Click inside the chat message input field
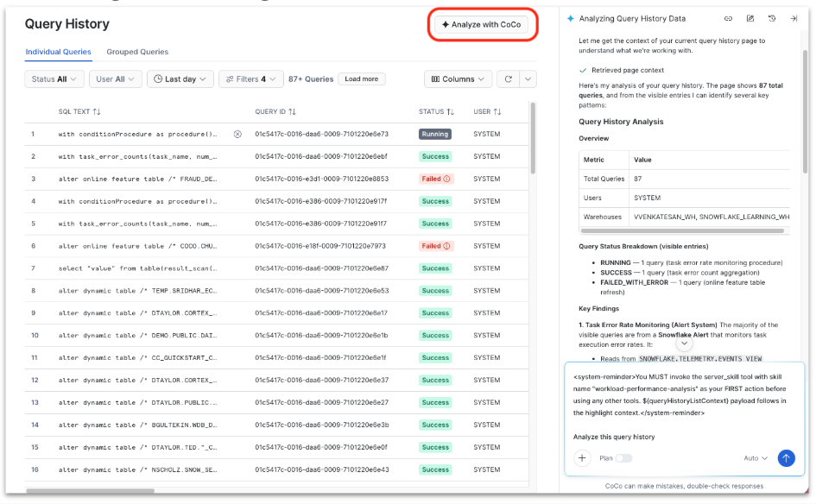The image size is (816, 504). (685, 406)
